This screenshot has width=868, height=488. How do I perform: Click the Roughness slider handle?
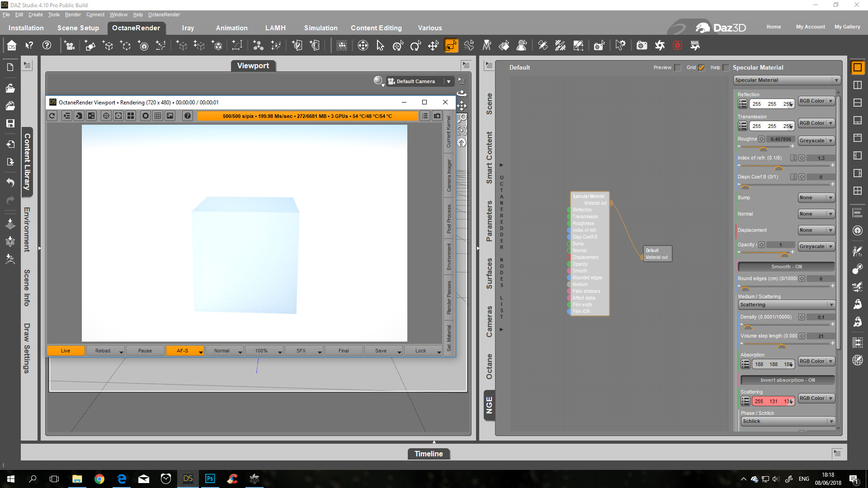coord(763,150)
